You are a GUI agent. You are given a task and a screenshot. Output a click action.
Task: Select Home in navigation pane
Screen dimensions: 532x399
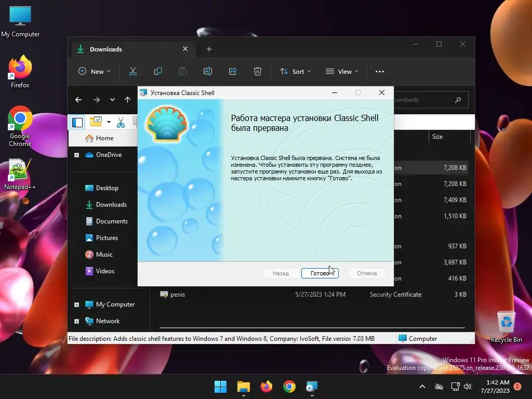[x=103, y=138]
